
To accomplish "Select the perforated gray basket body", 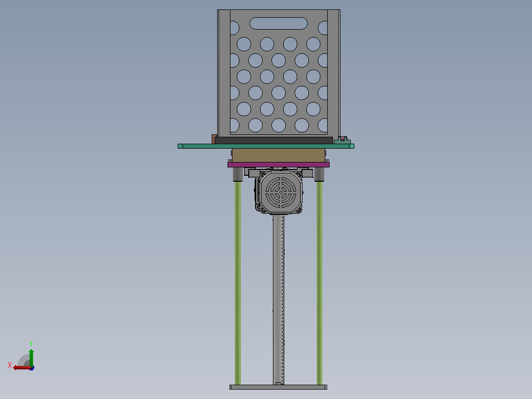I will (x=278, y=74).
